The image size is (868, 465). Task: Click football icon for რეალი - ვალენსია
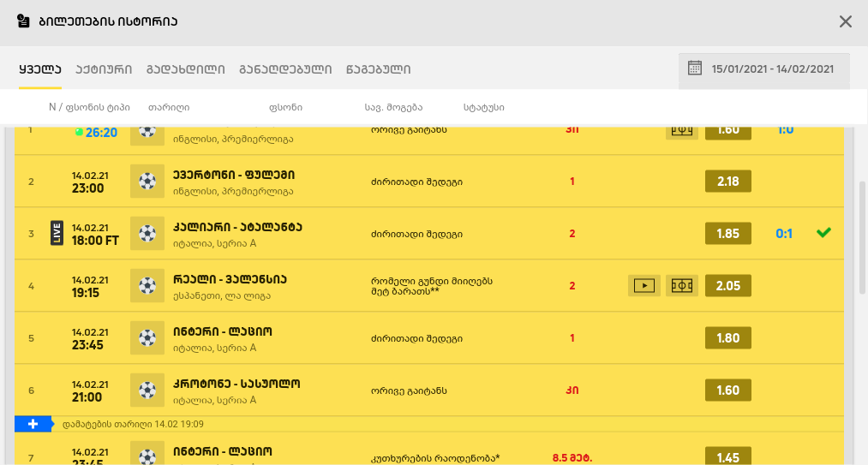coord(147,286)
